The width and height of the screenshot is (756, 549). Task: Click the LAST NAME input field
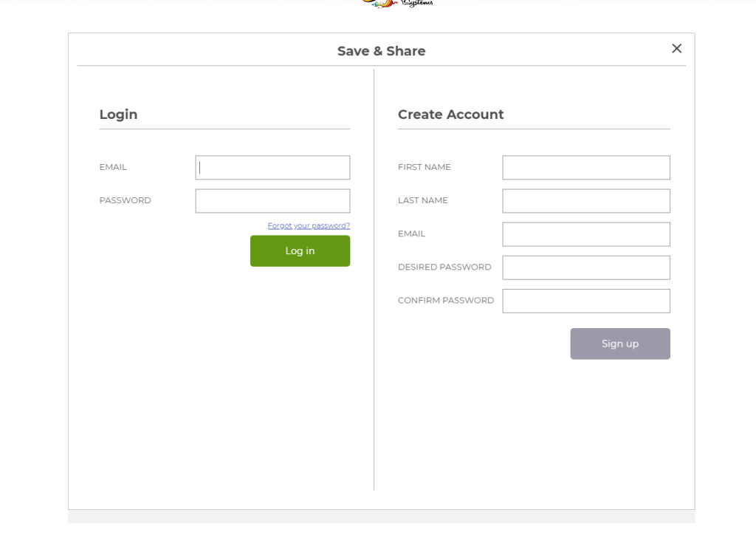[x=585, y=201]
